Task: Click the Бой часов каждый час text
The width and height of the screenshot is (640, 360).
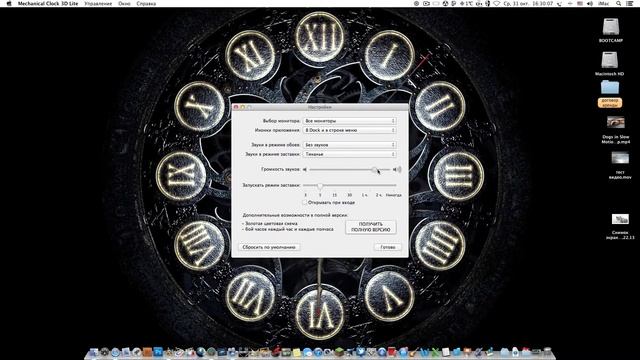Action: tap(289, 229)
